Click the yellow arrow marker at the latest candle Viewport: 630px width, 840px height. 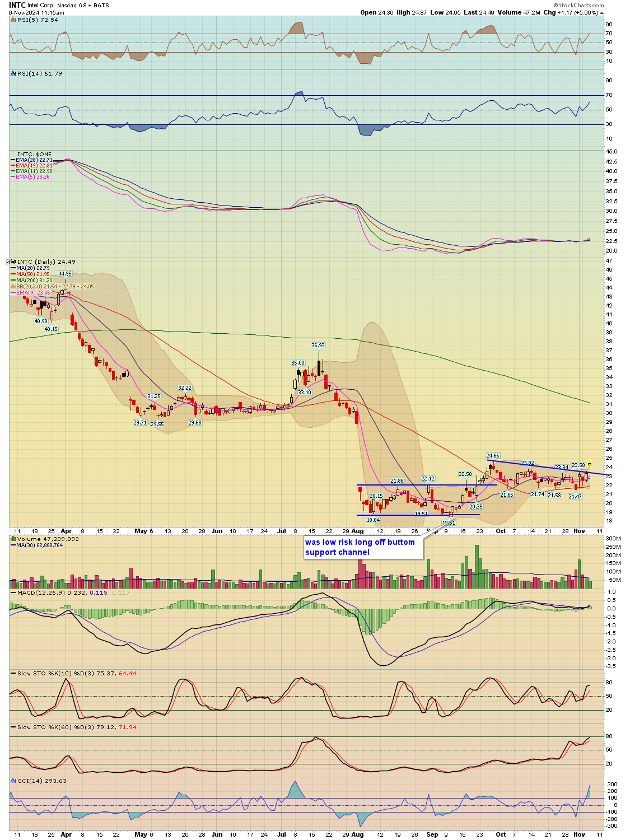pos(590,464)
